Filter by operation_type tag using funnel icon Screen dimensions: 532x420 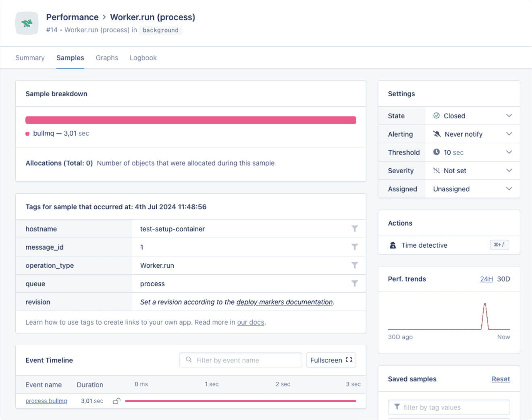(x=355, y=265)
